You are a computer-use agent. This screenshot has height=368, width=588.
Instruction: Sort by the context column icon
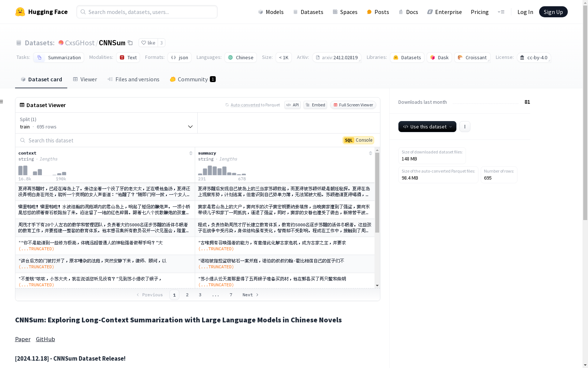click(x=191, y=153)
